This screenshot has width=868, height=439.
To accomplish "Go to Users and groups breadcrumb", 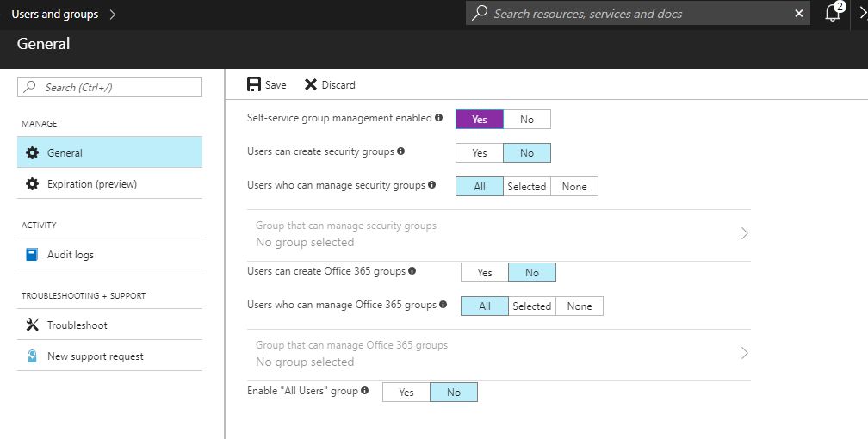I will point(55,15).
